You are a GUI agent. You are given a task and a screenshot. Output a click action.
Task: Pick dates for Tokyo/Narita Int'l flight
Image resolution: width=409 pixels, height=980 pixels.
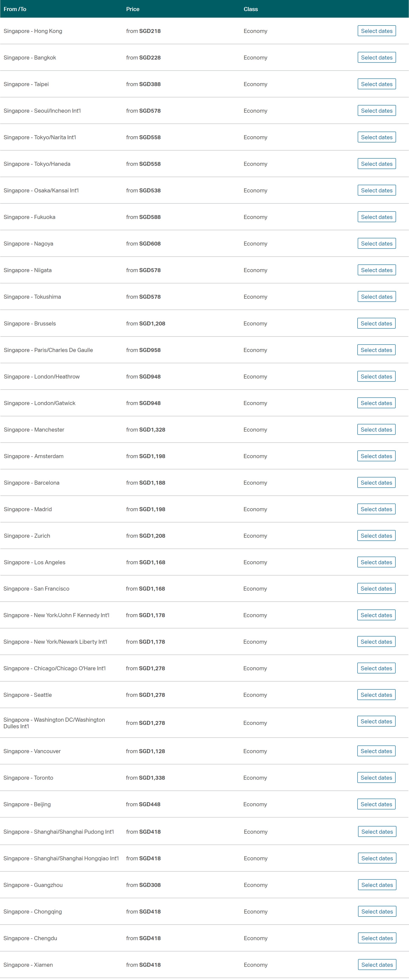coord(376,137)
